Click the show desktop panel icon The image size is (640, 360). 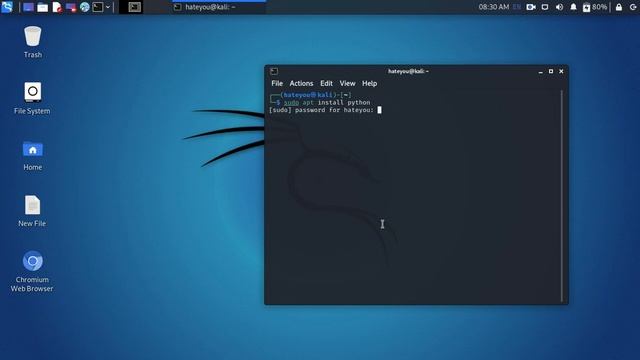coord(28,7)
